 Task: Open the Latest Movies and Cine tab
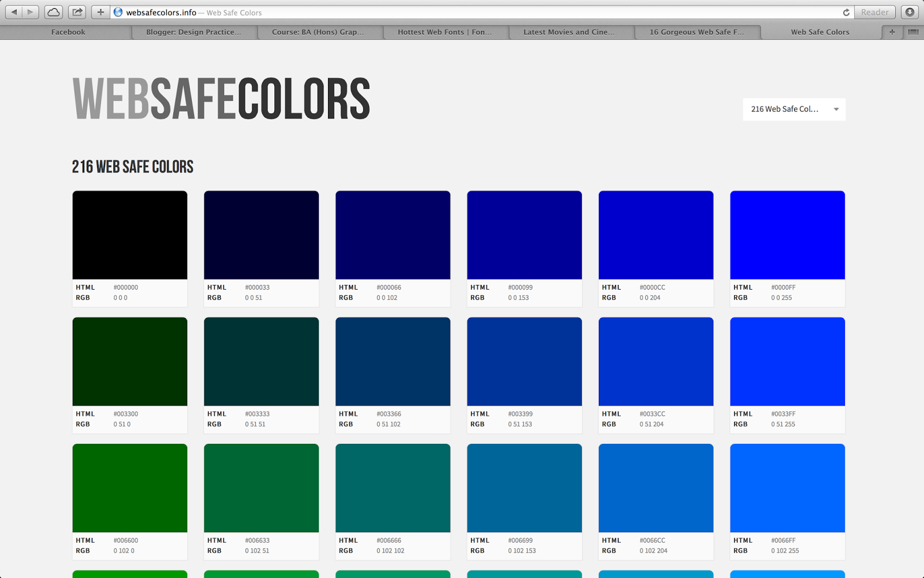569,32
